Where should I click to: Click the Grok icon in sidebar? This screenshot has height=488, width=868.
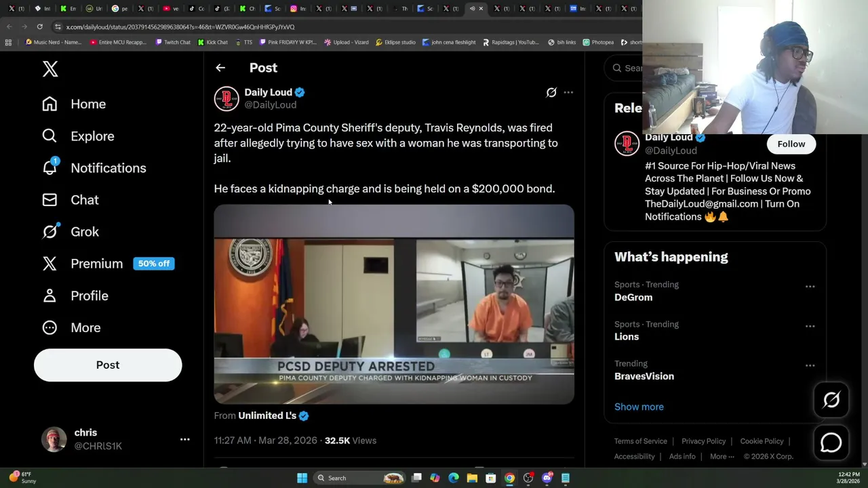coord(50,232)
